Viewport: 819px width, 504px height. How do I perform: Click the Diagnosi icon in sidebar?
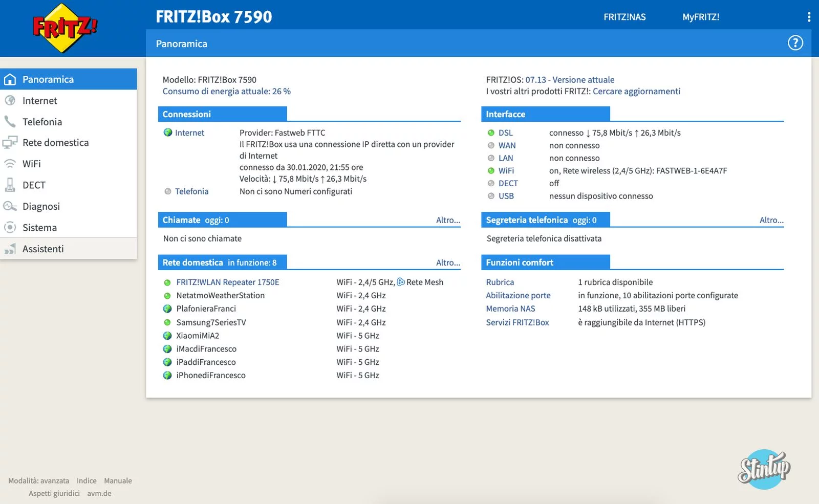click(10, 206)
